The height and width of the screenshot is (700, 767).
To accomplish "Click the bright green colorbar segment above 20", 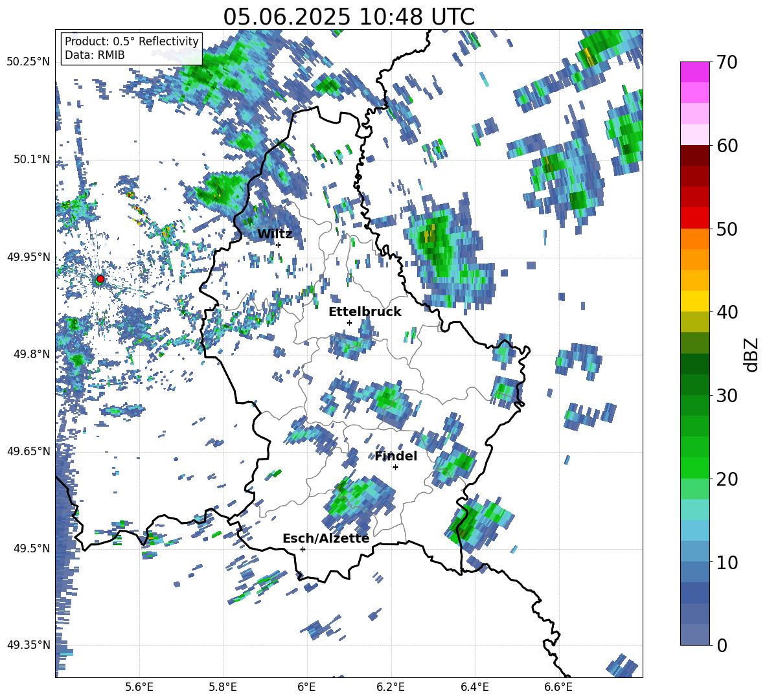I will pyautogui.click(x=694, y=468).
